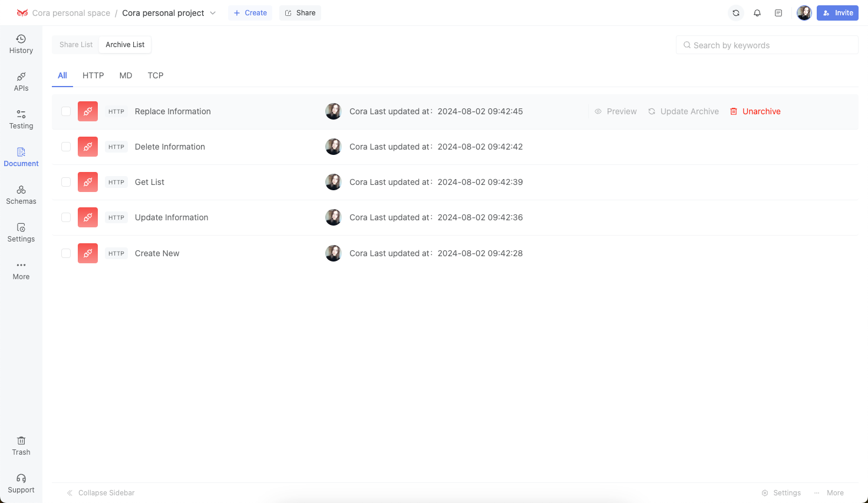Click the HTTP badge of Replace Information

(x=116, y=111)
